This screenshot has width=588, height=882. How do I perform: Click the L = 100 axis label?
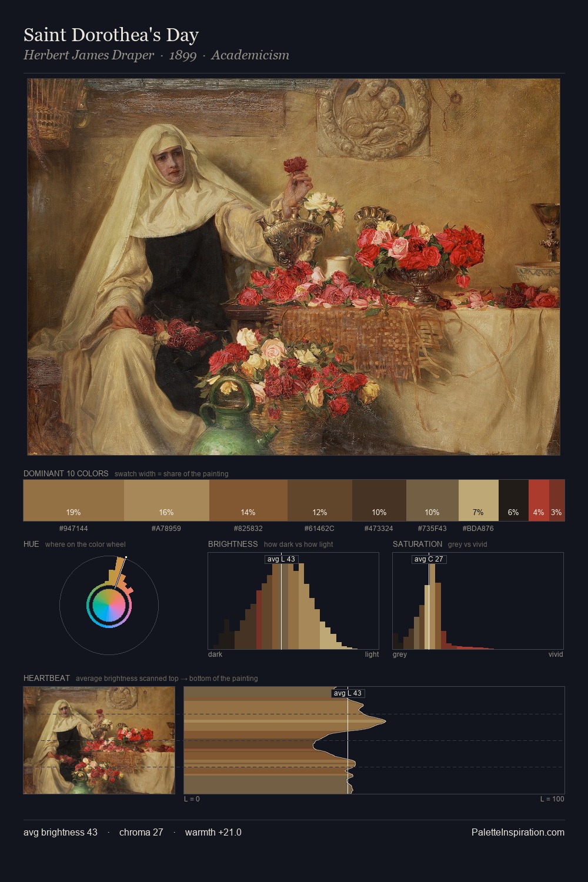552,799
